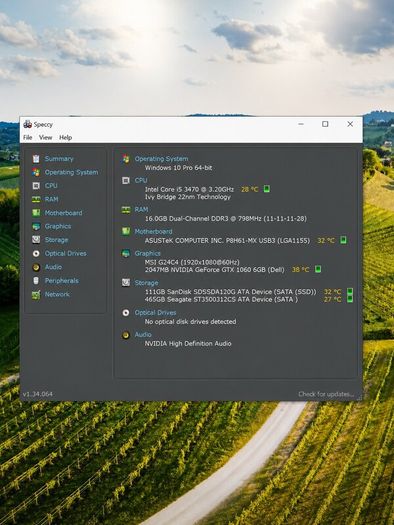
Task: Select Operating System in the sidebar
Action: 71,172
